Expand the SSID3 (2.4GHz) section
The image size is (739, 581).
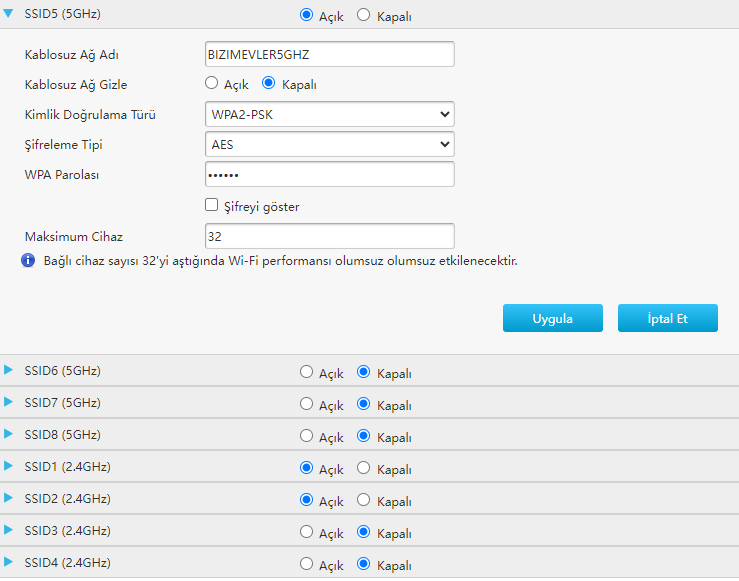point(9,531)
